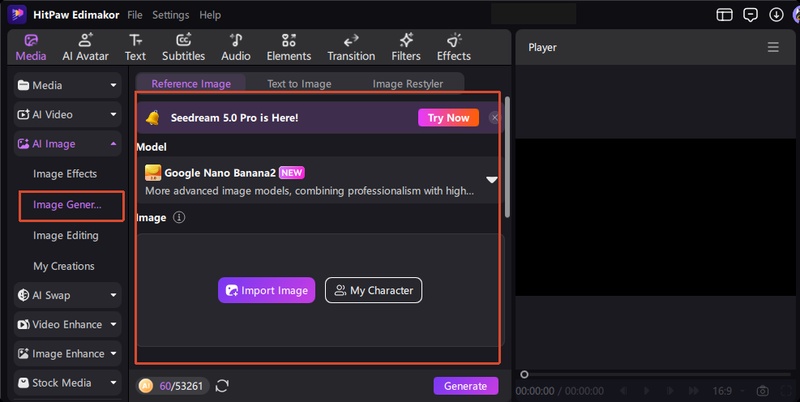The image size is (800, 402).
Task: Close the Seedream 5.0 Pro banner
Action: pos(494,118)
